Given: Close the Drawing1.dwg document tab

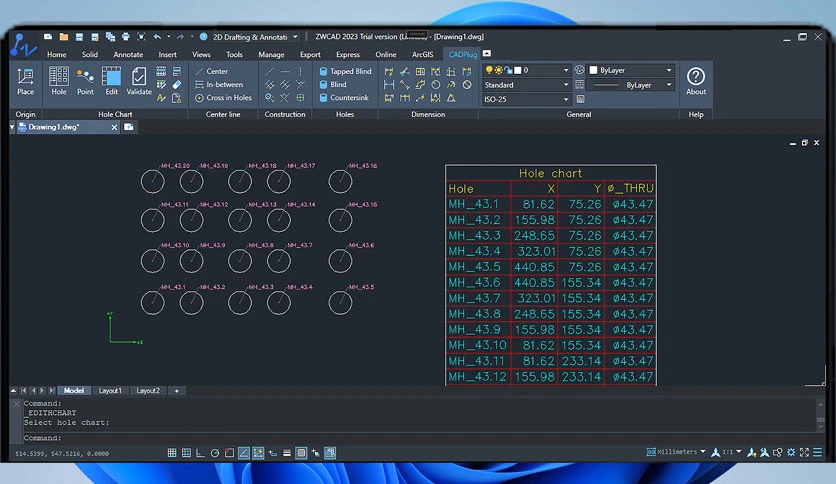Looking at the screenshot, I should click(114, 127).
